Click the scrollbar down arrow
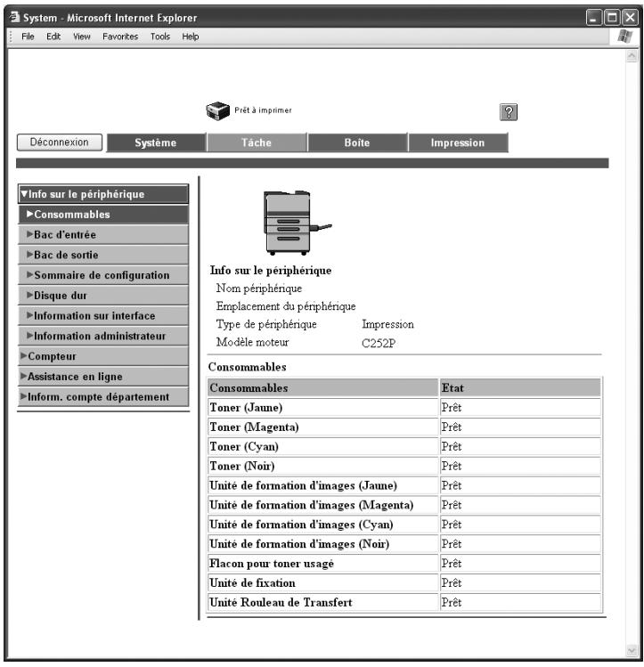Screen dimensions: 644x667 pos(632,650)
